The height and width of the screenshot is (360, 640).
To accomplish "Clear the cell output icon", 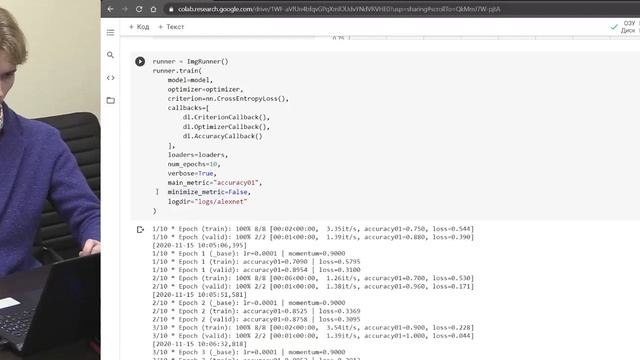I will [x=140, y=230].
